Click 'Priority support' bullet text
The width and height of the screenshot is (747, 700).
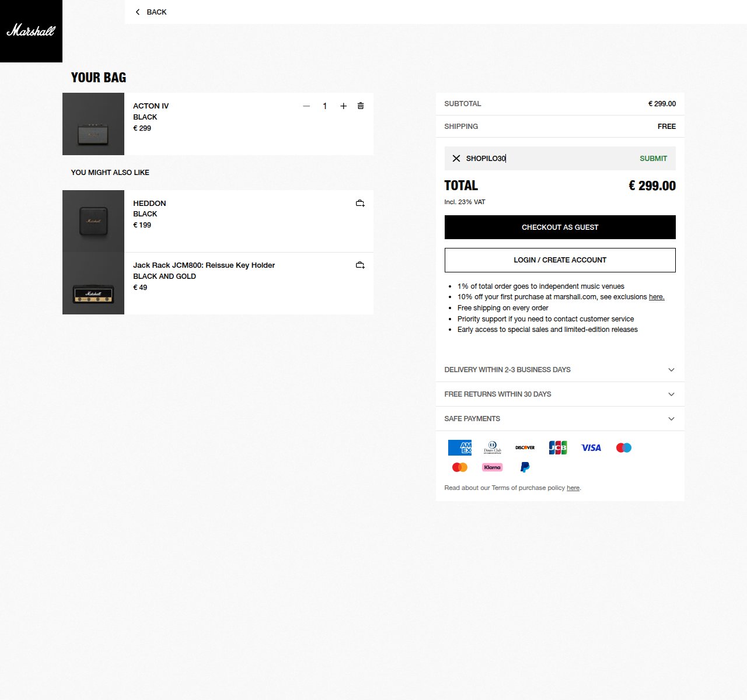(546, 319)
